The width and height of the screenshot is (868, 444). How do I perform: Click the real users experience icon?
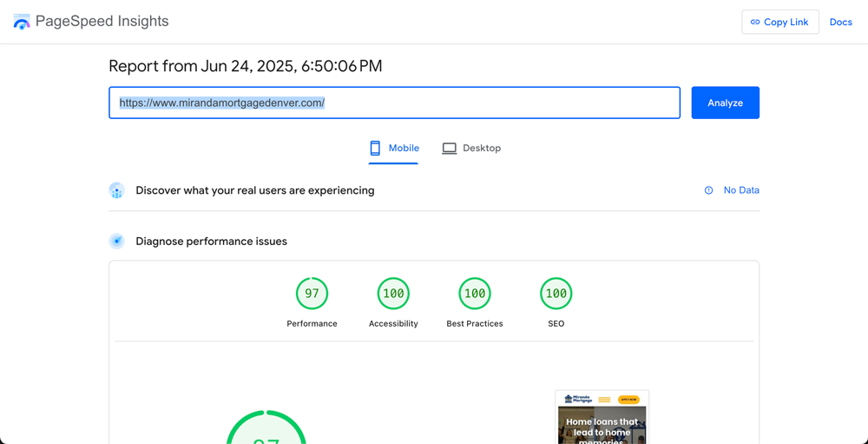[117, 190]
